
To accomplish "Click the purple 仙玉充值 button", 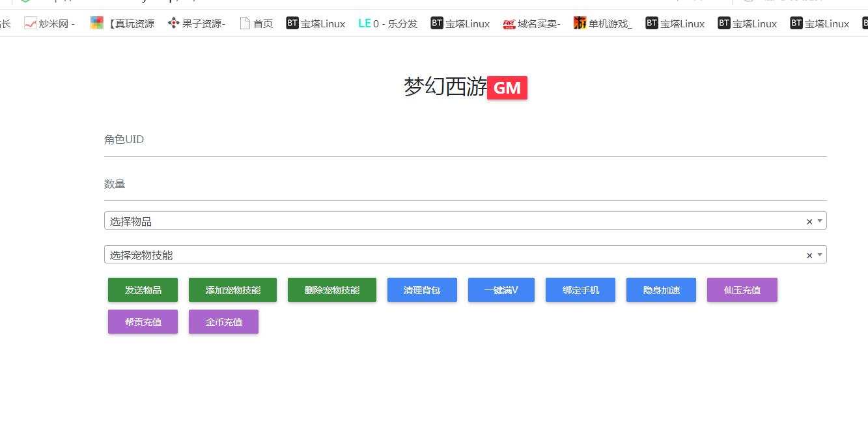I will [x=742, y=290].
